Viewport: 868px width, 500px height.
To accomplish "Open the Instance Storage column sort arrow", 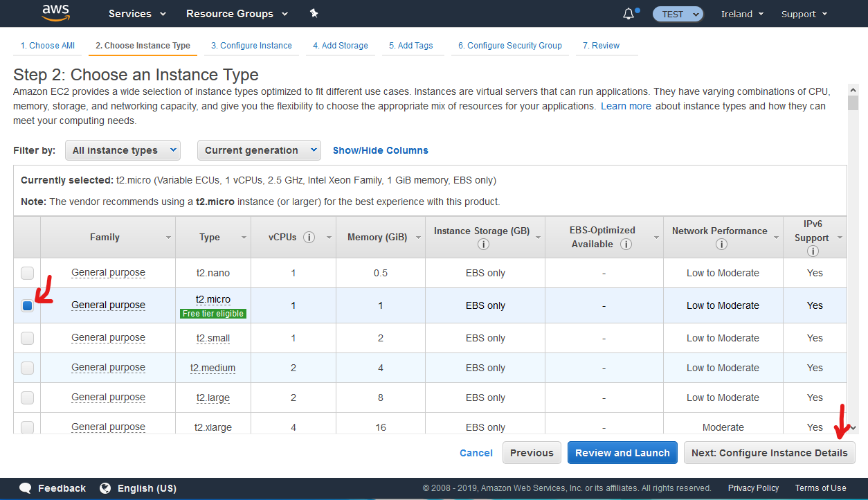I will (x=537, y=238).
